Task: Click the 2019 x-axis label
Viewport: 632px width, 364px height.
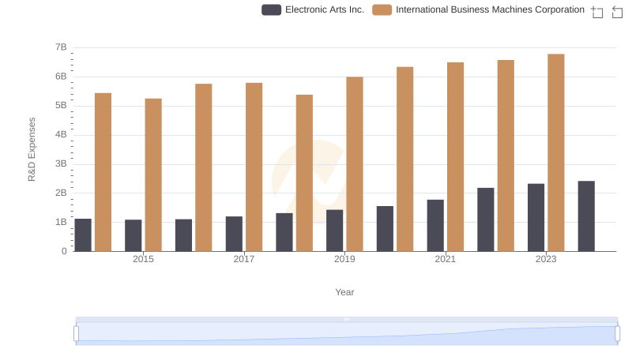Action: pyautogui.click(x=344, y=259)
